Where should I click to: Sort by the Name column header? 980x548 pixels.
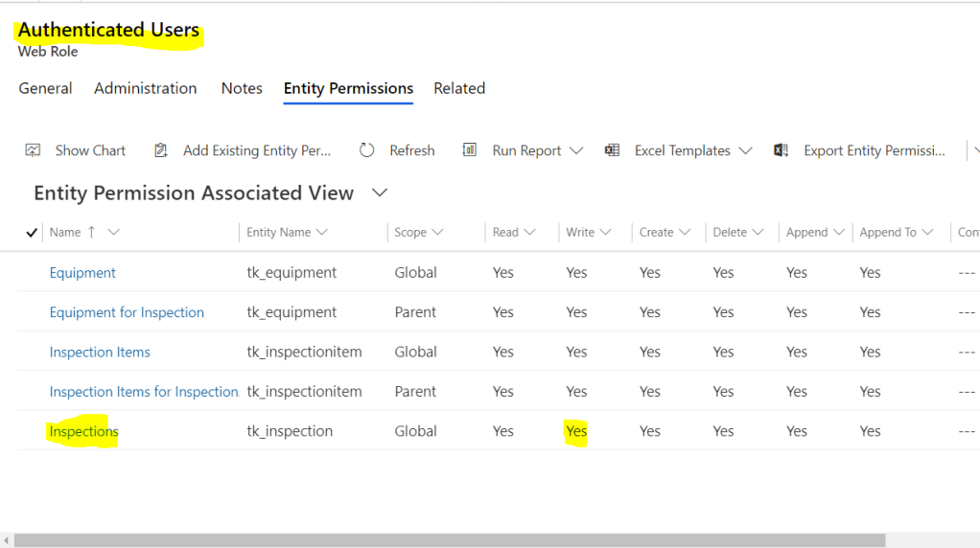pos(65,232)
